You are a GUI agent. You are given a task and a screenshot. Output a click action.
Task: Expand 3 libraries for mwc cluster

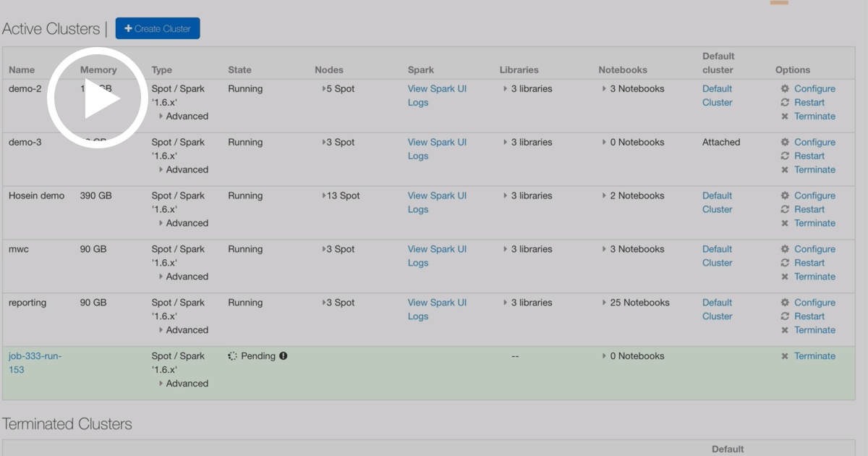(x=505, y=250)
